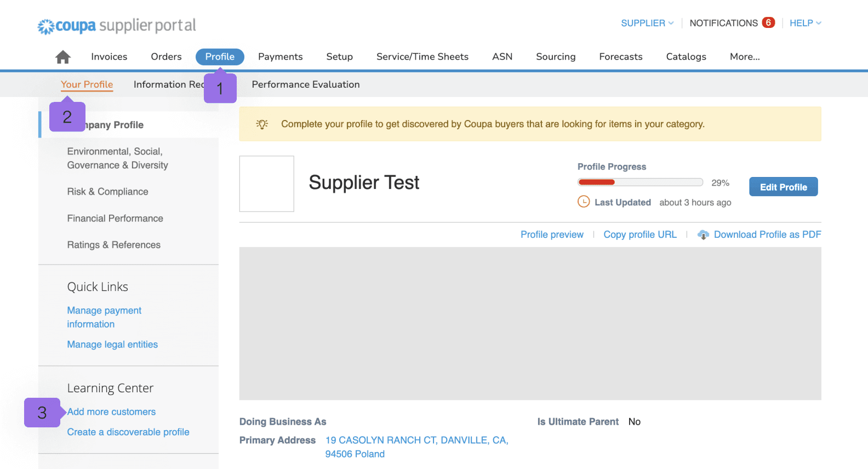Open the Catalogs tab
Viewport: 868px width, 469px height.
tap(686, 56)
